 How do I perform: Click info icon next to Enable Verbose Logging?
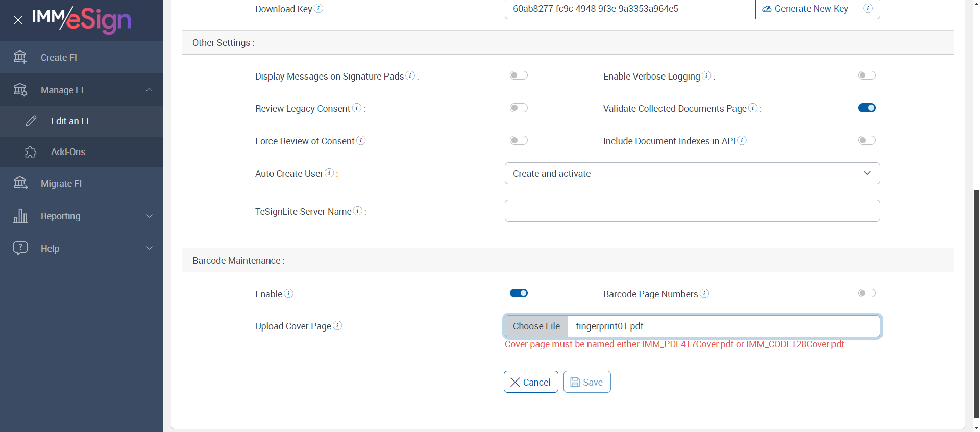706,75
